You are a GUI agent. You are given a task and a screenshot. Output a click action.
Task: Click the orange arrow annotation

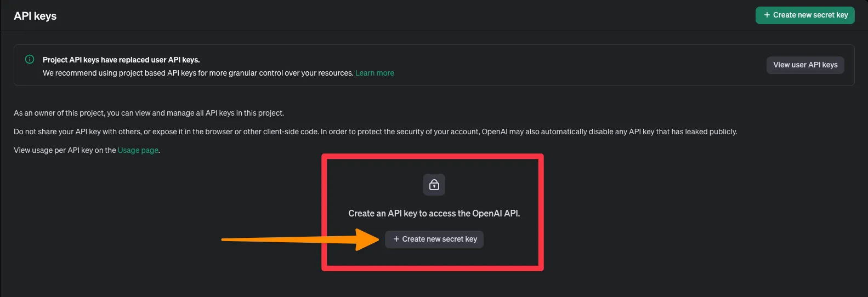click(x=300, y=239)
